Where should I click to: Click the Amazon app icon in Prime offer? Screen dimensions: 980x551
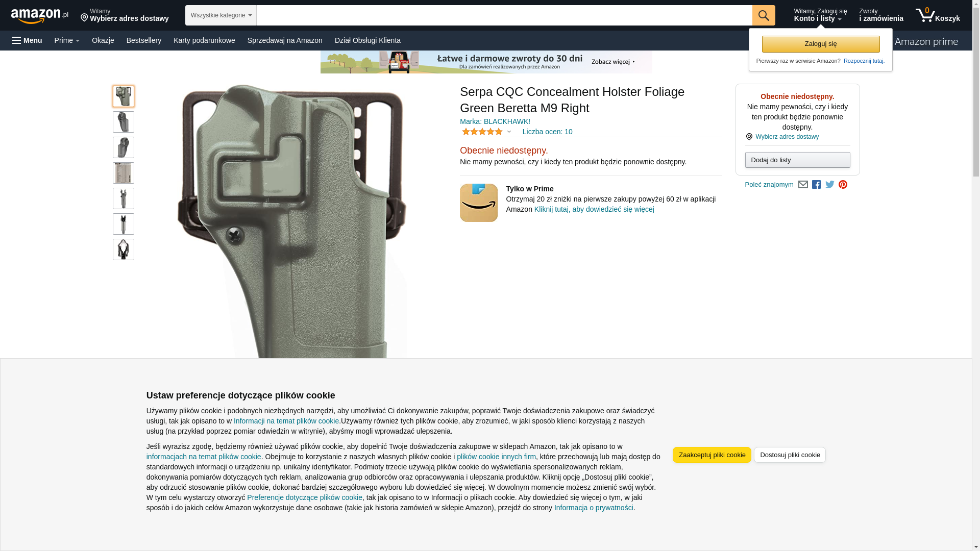[479, 203]
